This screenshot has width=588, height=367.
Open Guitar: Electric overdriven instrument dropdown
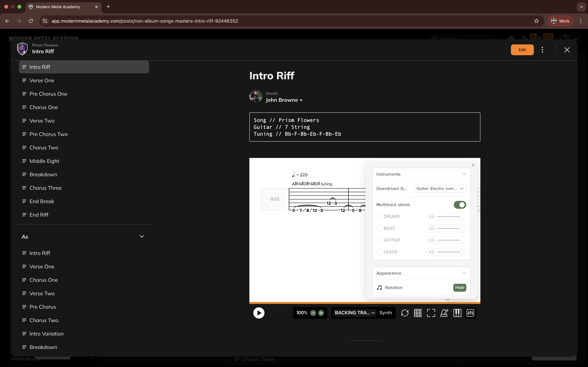[x=440, y=189]
